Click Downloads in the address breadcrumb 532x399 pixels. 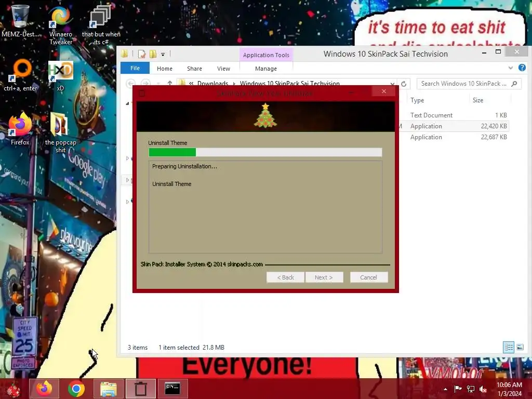point(212,84)
